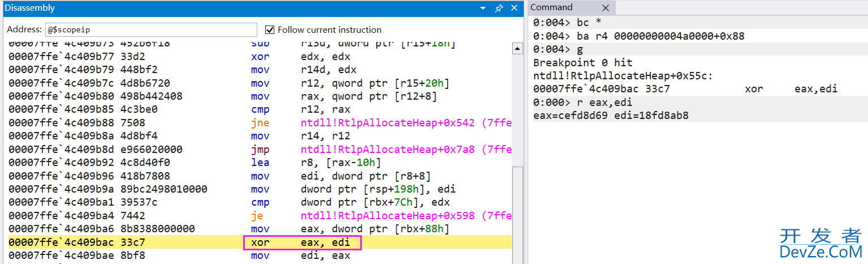Screen dimensions: 868x264
Task: Pin the Disassembly panel
Action: [498, 8]
